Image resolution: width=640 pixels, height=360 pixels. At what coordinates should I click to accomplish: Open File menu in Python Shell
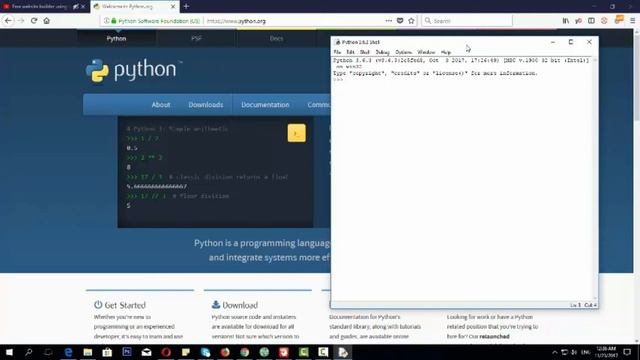click(337, 52)
